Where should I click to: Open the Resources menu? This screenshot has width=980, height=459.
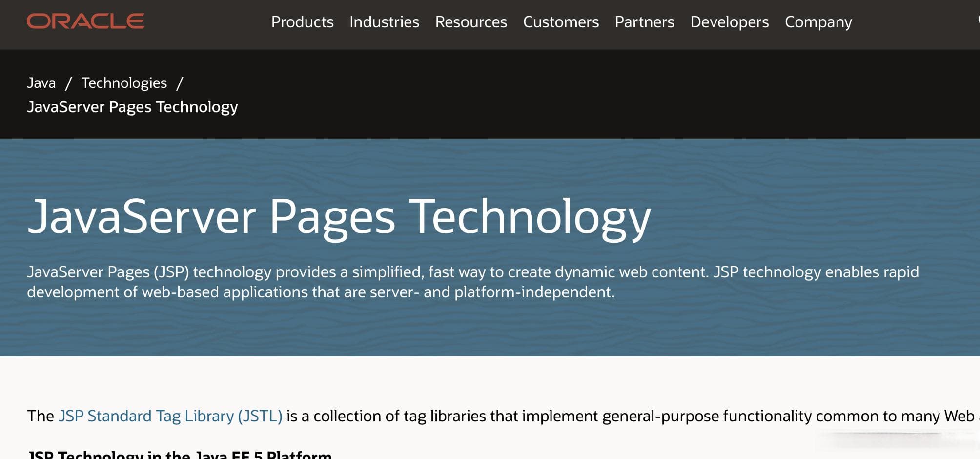(x=471, y=22)
